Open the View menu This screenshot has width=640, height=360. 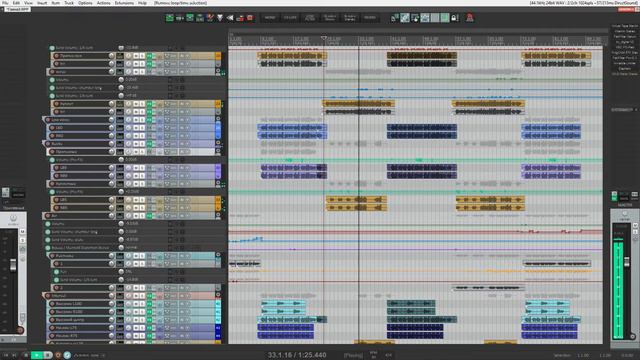(x=29, y=3)
